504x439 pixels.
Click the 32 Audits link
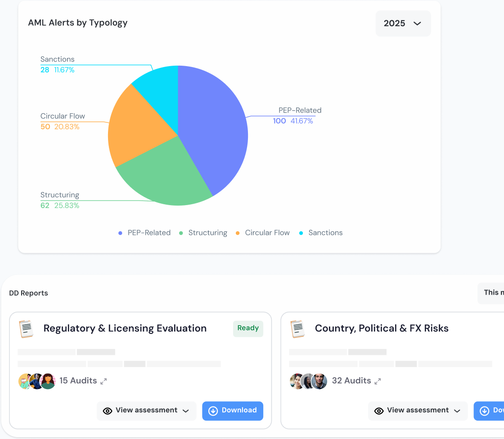[351, 381]
